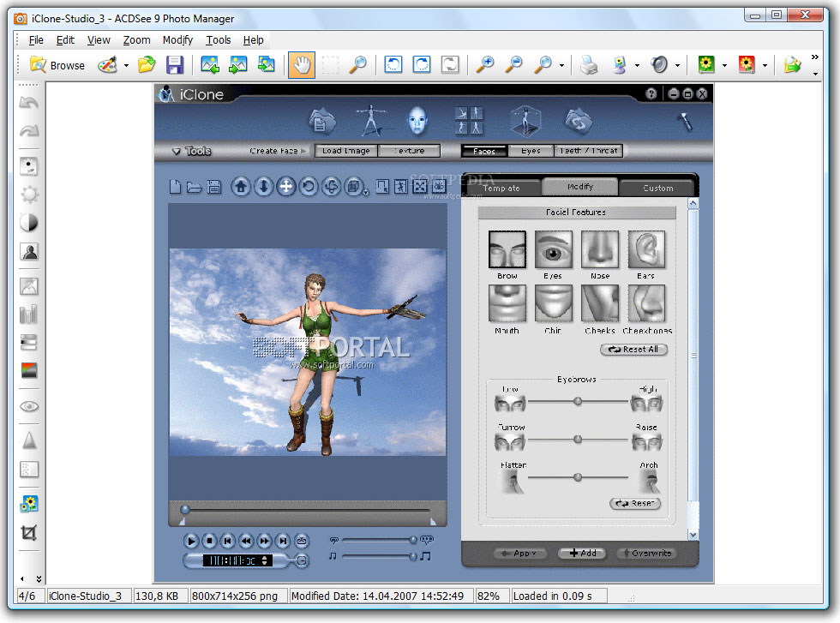The width and height of the screenshot is (840, 623).
Task: Click the Print icon in toolbar
Action: pyautogui.click(x=589, y=65)
